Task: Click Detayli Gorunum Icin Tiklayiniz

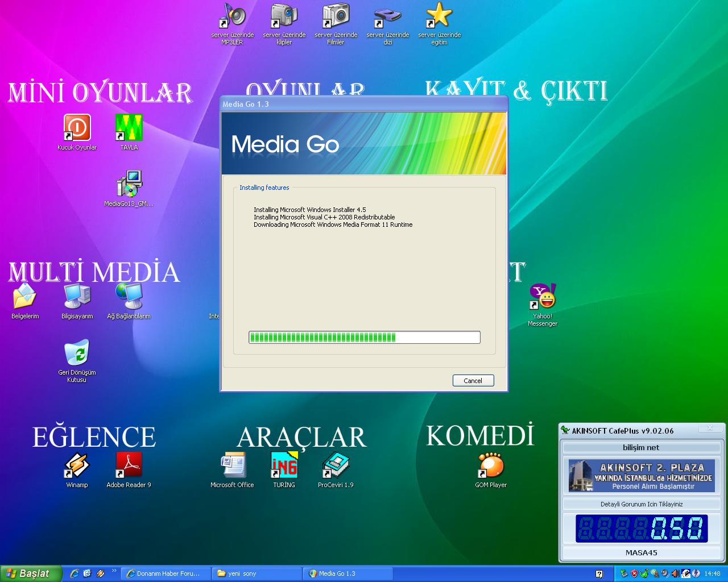Action: pyautogui.click(x=641, y=504)
